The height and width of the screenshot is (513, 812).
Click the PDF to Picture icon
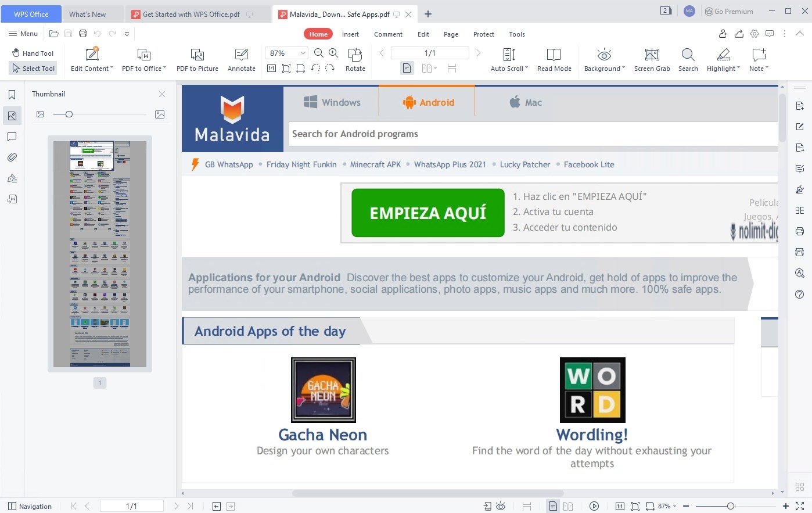click(197, 60)
